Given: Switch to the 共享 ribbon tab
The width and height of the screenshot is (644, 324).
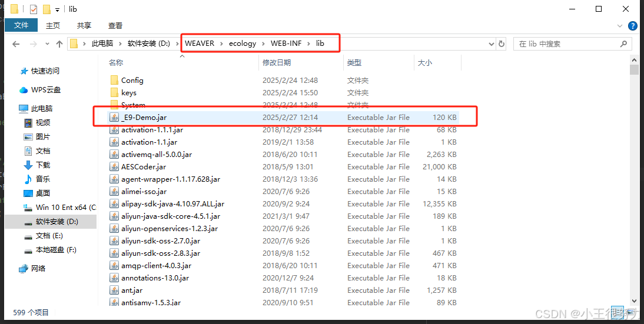Looking at the screenshot, I should (84, 25).
